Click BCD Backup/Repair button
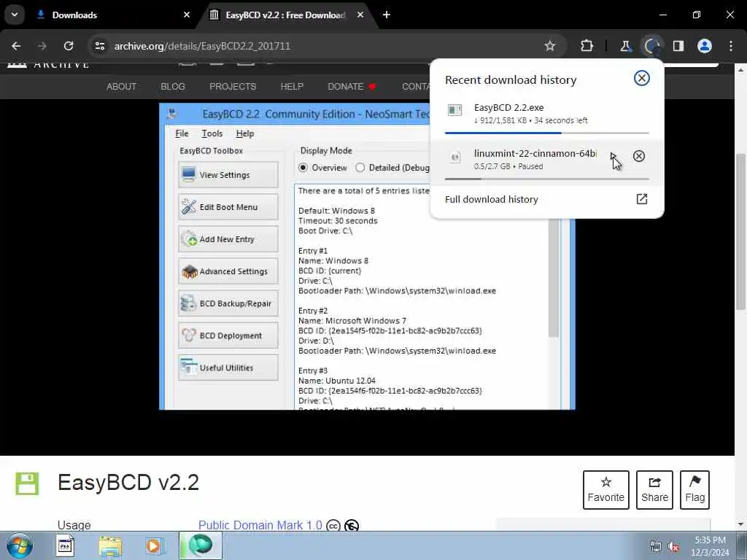 (228, 303)
